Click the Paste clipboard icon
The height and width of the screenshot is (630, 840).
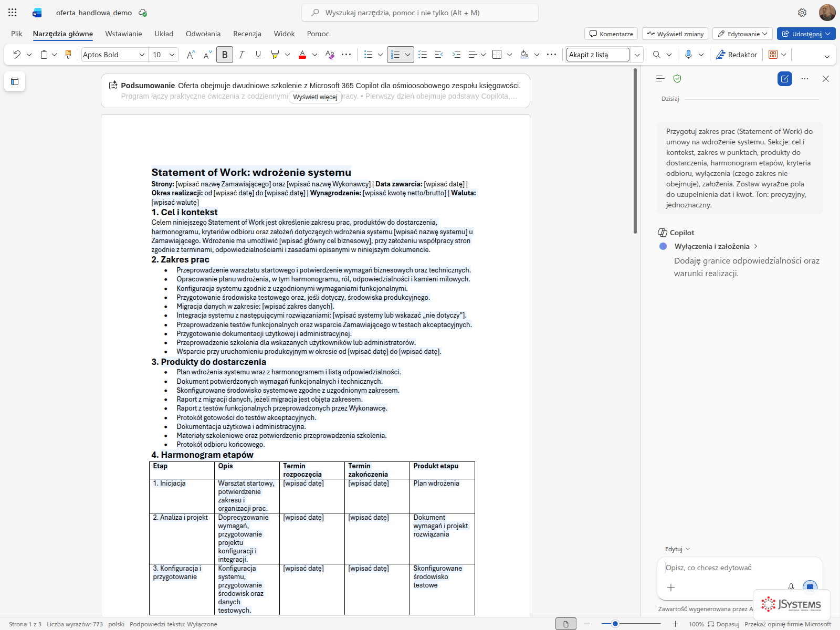[x=44, y=55]
